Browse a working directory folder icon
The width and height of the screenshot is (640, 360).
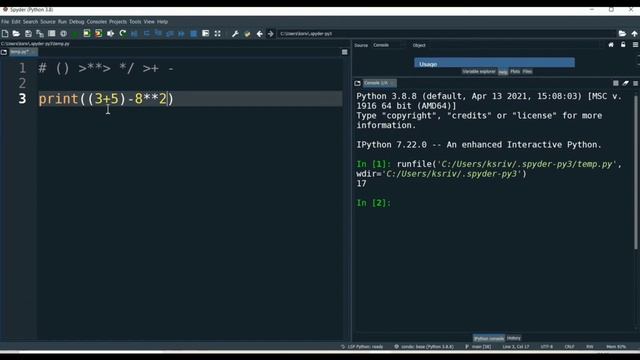pyautogui.click(x=622, y=34)
